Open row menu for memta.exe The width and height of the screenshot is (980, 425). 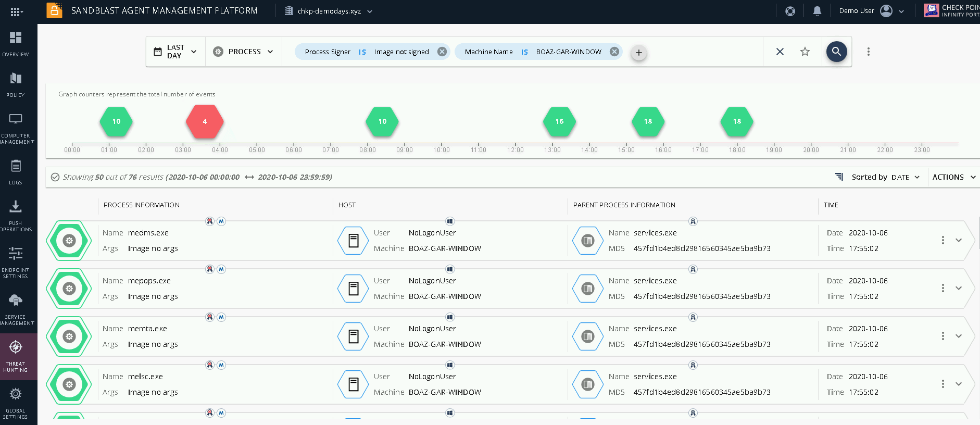943,336
